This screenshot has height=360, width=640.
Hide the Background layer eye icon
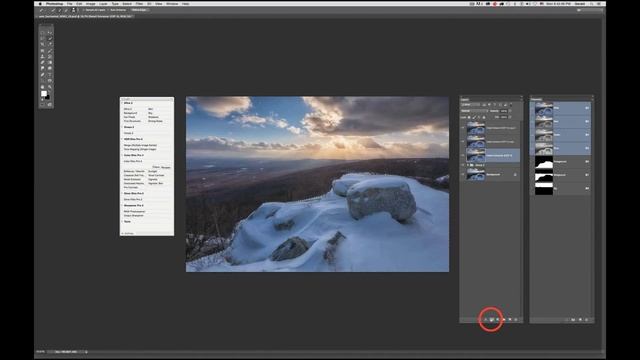[x=462, y=174]
